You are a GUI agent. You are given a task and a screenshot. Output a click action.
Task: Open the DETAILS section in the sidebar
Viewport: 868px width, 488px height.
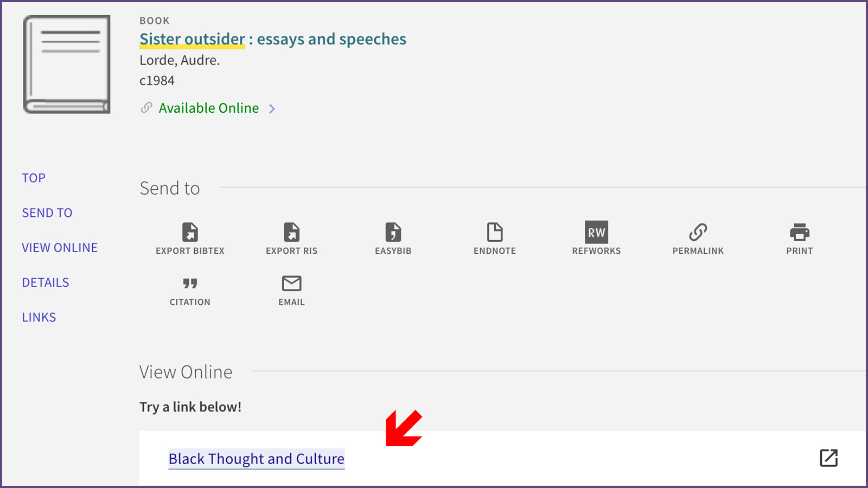46,282
